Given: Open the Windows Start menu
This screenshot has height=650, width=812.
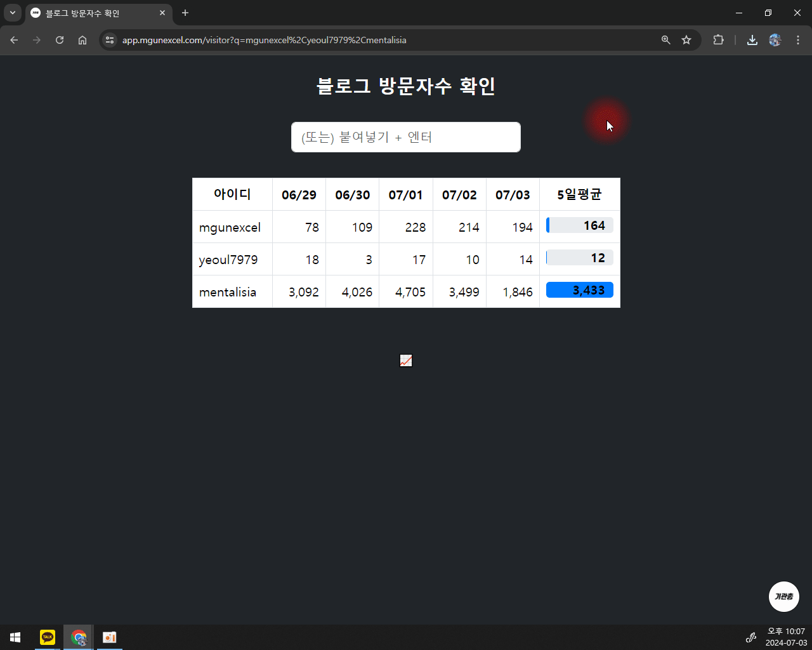Looking at the screenshot, I should pyautogui.click(x=15, y=637).
